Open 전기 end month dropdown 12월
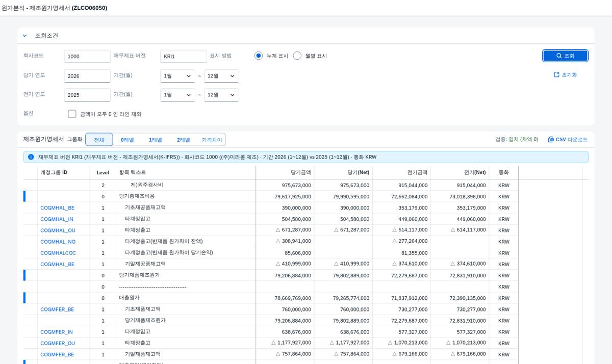The height and width of the screenshot is (364, 612). click(x=221, y=95)
